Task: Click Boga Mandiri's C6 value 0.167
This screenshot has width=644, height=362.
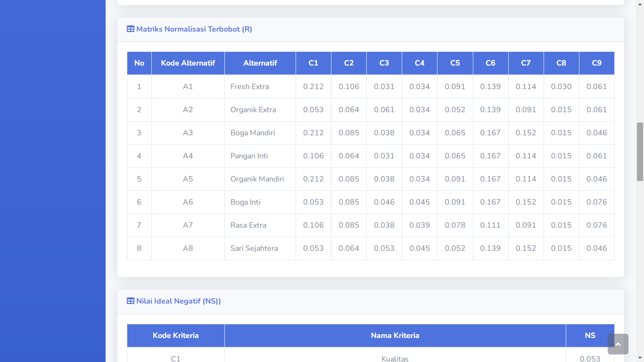Action: 490,133
